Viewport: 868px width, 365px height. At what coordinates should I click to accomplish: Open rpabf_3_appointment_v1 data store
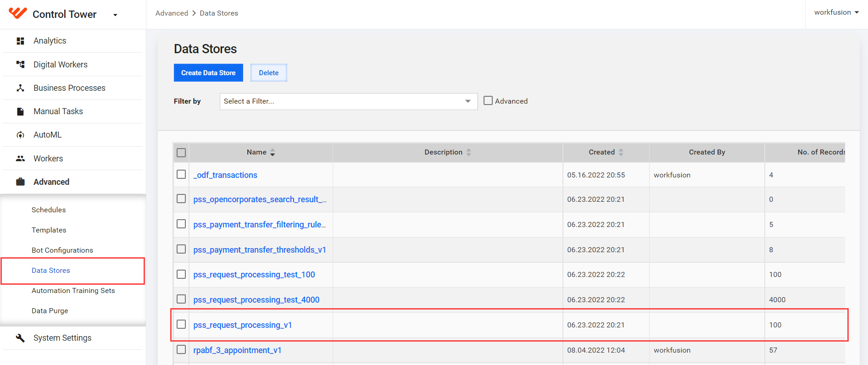(237, 350)
